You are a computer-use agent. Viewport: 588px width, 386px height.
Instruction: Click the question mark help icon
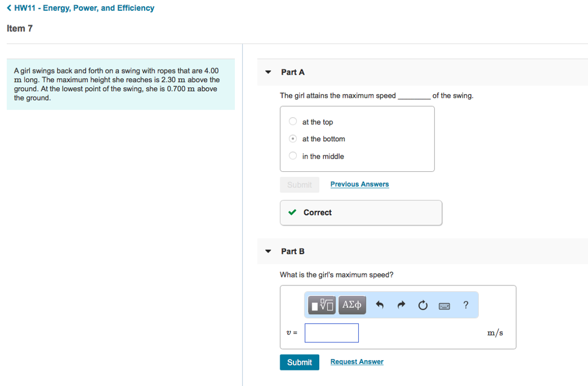(466, 305)
